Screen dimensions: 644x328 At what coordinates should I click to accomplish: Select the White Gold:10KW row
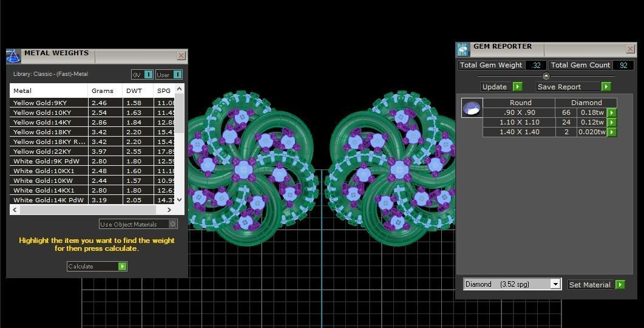92,180
